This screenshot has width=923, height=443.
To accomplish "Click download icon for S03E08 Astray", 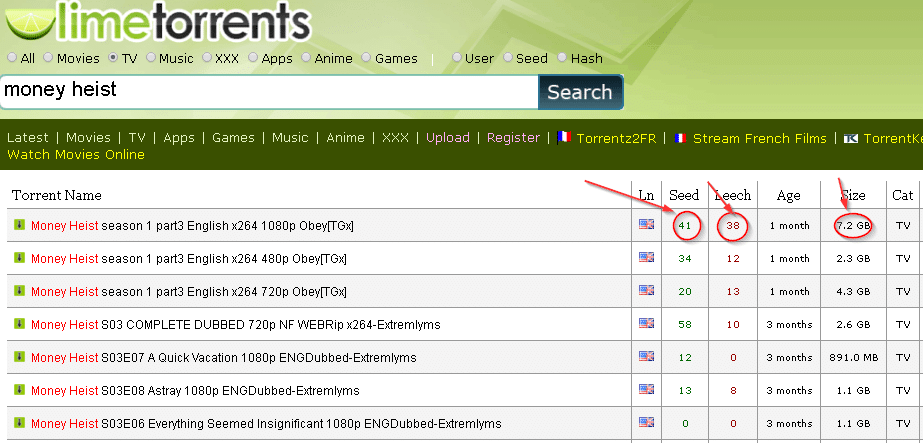I will [19, 389].
